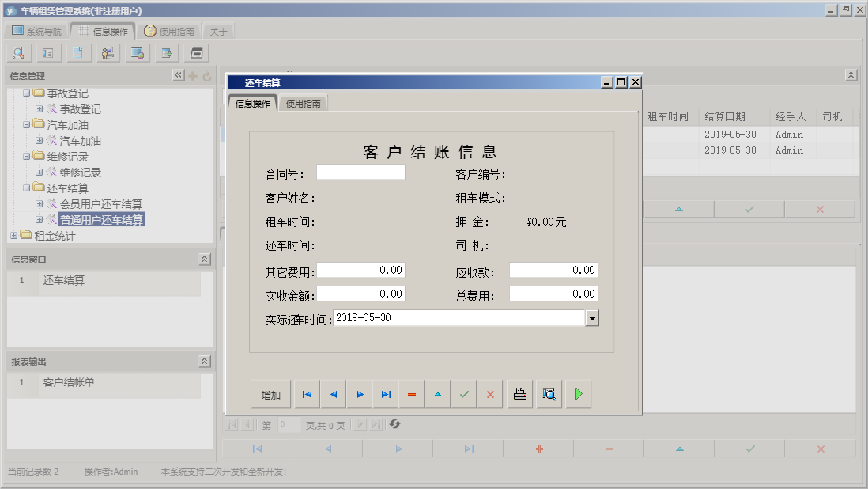Screen dimensions: 868x489
Task: Click the print preview magnifier icon in dialog
Action: 549,393
